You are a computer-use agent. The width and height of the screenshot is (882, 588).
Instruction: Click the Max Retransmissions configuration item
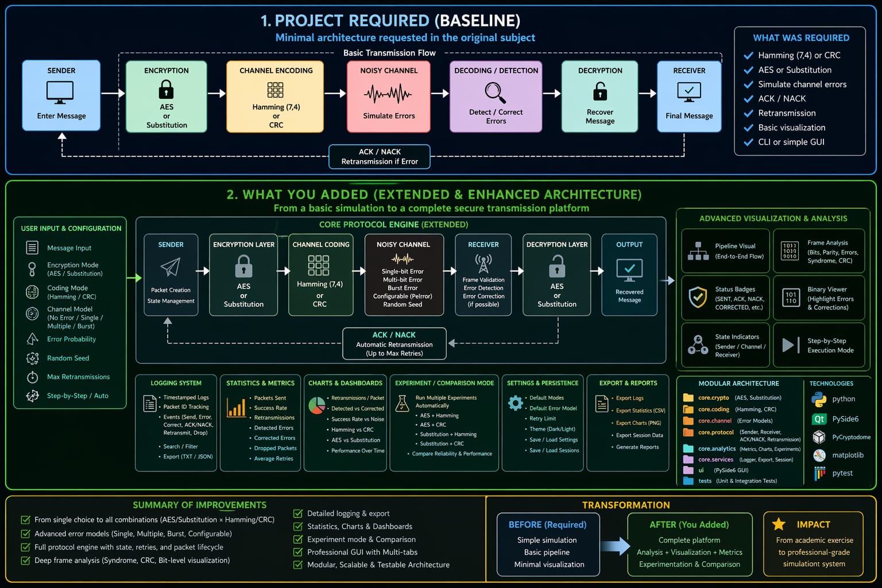pyautogui.click(x=68, y=377)
